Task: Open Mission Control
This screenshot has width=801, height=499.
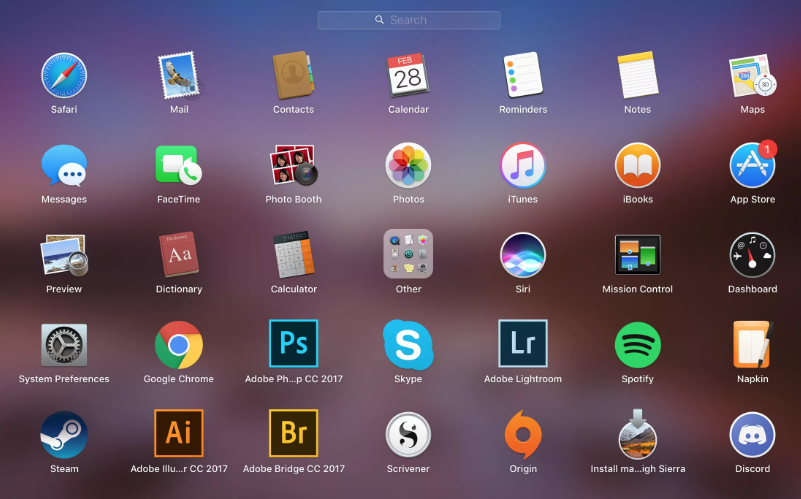Action: point(638,255)
